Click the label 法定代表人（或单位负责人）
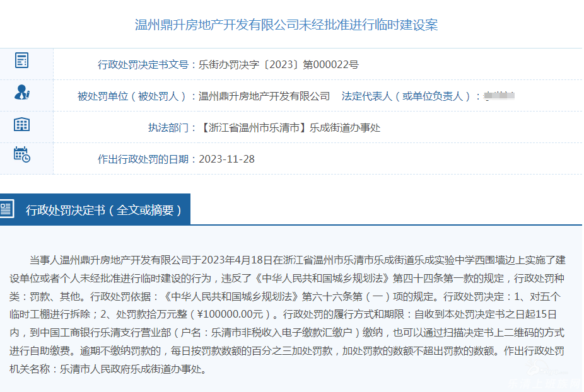 click(x=406, y=96)
